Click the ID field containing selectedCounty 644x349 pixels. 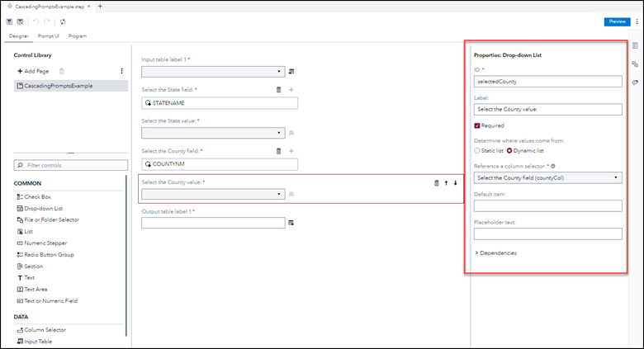[x=548, y=82]
